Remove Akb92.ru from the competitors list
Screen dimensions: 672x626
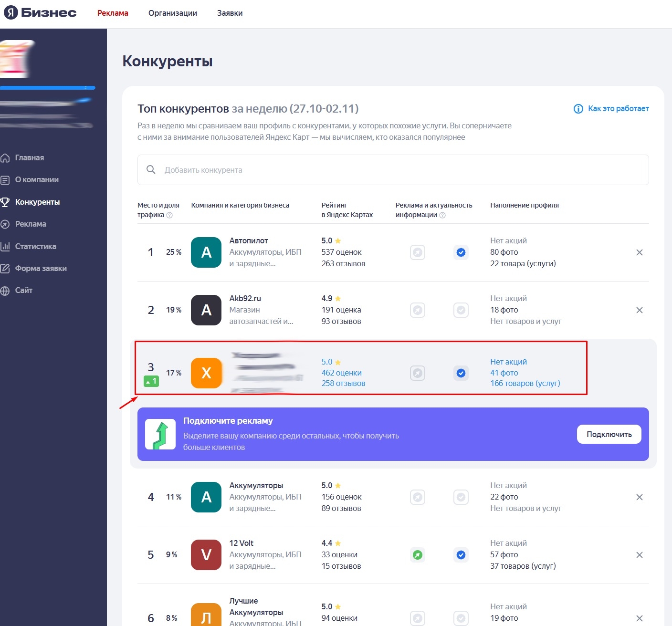point(640,310)
